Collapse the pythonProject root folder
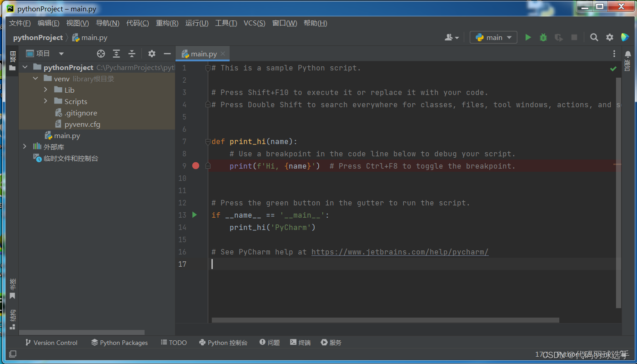 [25, 67]
